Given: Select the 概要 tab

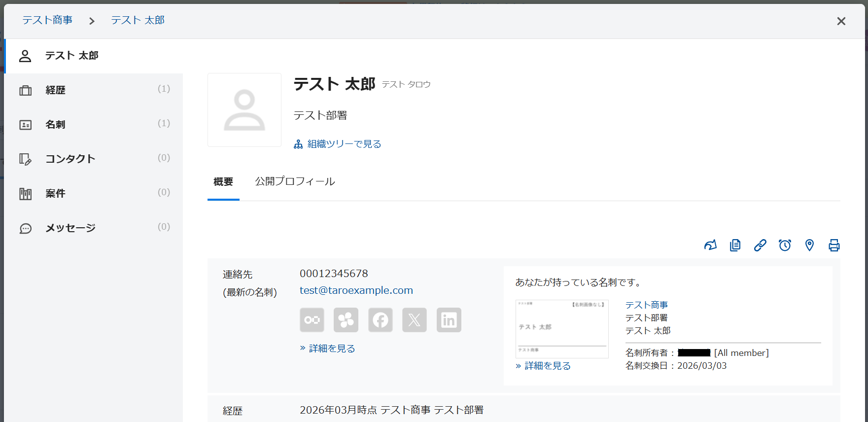Looking at the screenshot, I should click(223, 182).
